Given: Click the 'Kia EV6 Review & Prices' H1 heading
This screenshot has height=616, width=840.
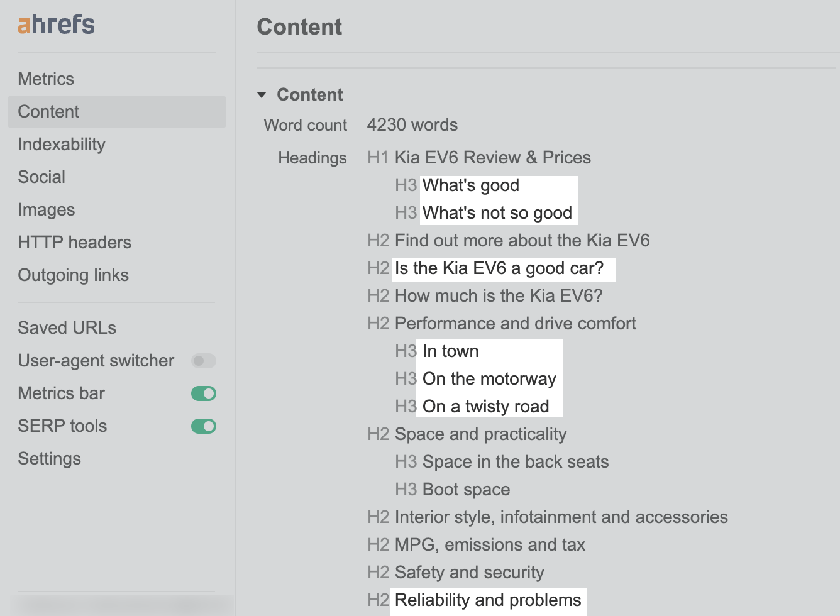Looking at the screenshot, I should [x=492, y=158].
